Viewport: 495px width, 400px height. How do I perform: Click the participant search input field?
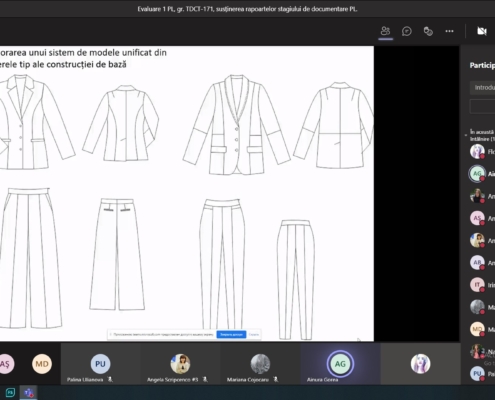[482, 88]
